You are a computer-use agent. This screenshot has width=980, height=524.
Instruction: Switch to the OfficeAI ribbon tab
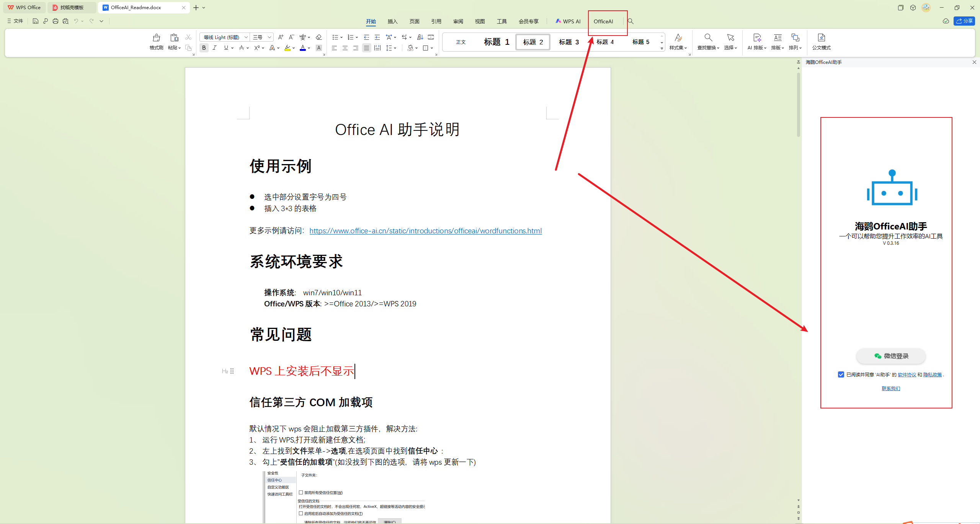coord(603,21)
